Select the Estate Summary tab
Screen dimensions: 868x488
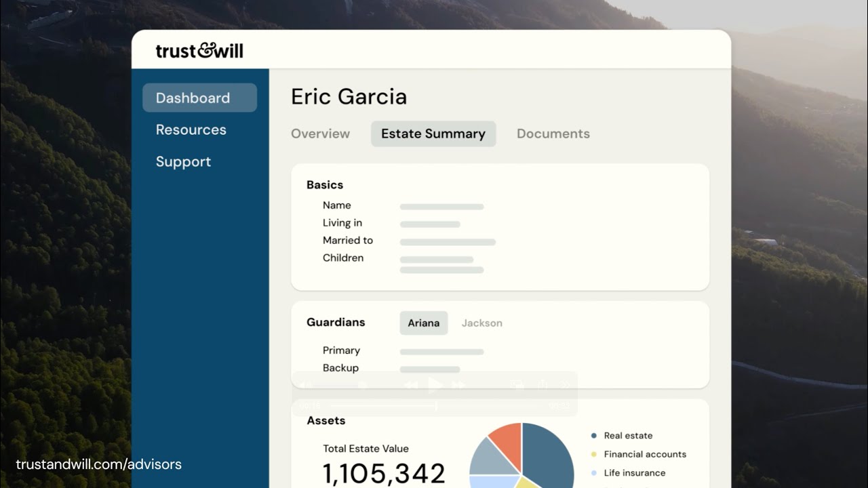pyautogui.click(x=433, y=134)
